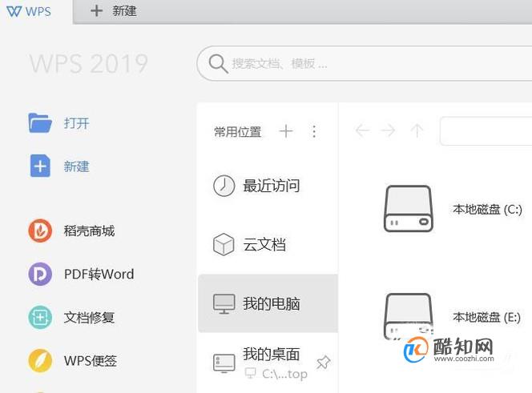Select 我的桌面 location
Screen dimensions: 532x393
click(271, 354)
